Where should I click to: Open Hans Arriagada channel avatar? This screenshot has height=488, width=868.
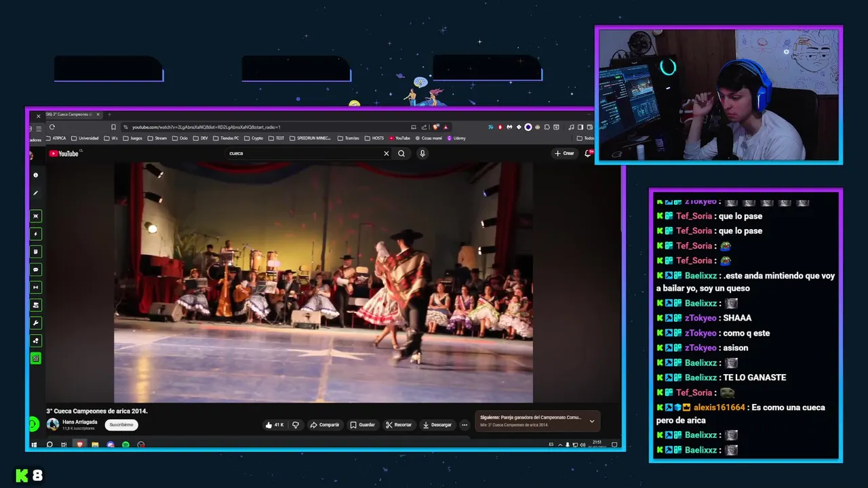(x=53, y=425)
